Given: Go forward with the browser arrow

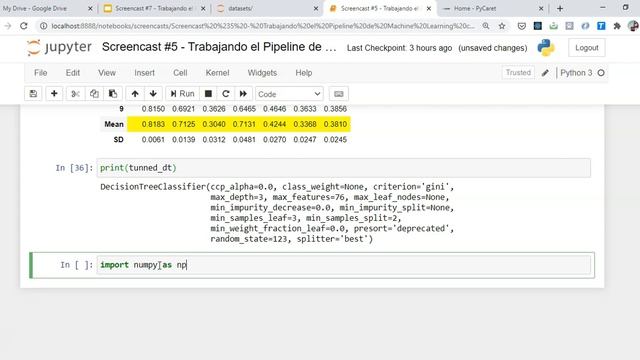Looking at the screenshot, I should click(8, 26).
